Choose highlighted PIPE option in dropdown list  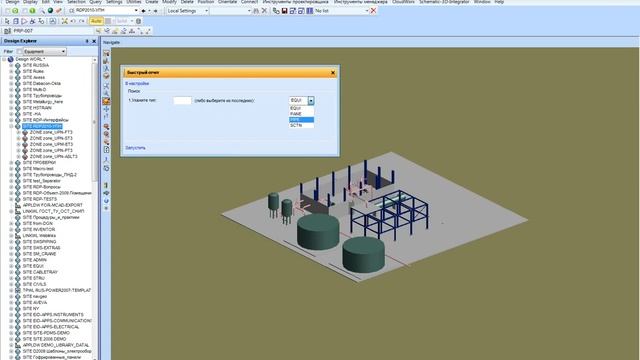click(301, 120)
